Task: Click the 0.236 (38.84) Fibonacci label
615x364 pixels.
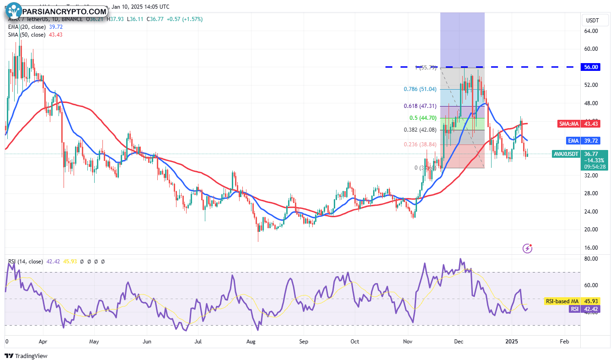Action: 421,144
